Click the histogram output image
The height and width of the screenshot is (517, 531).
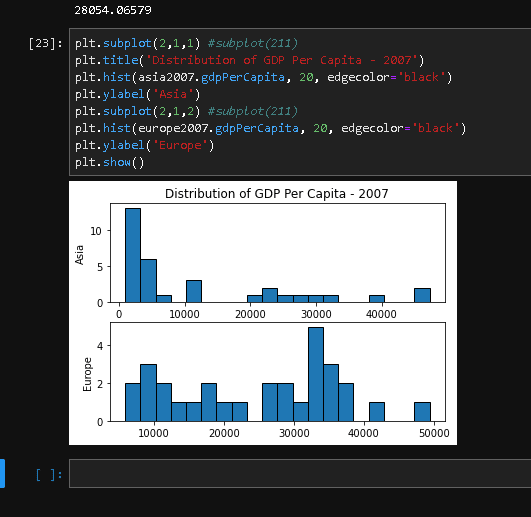[x=263, y=313]
